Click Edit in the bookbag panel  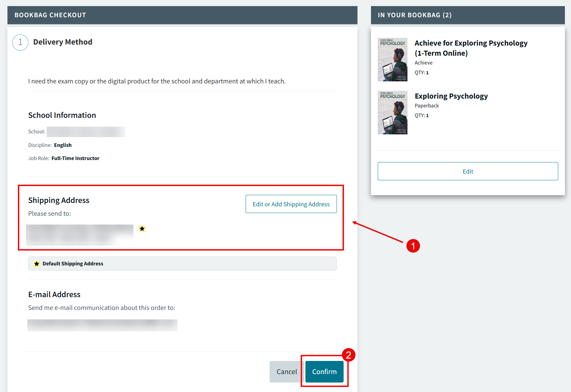point(468,171)
